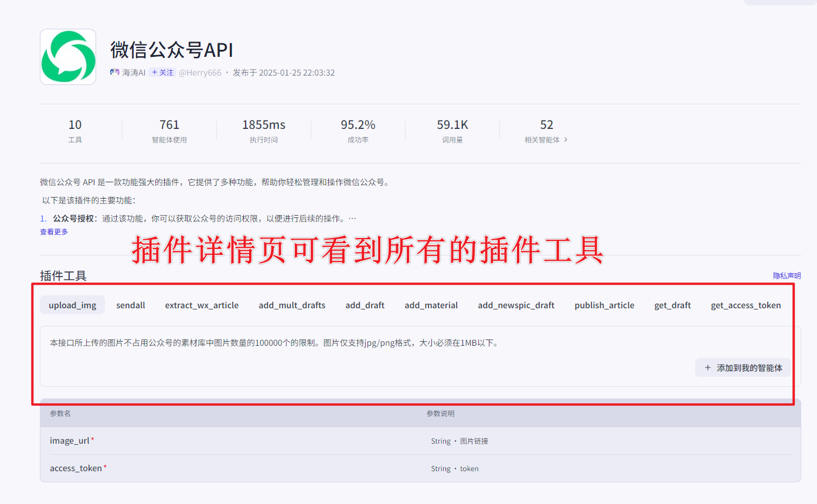
Task: Click the 1855ms 执行时间 statistic
Action: point(264,131)
